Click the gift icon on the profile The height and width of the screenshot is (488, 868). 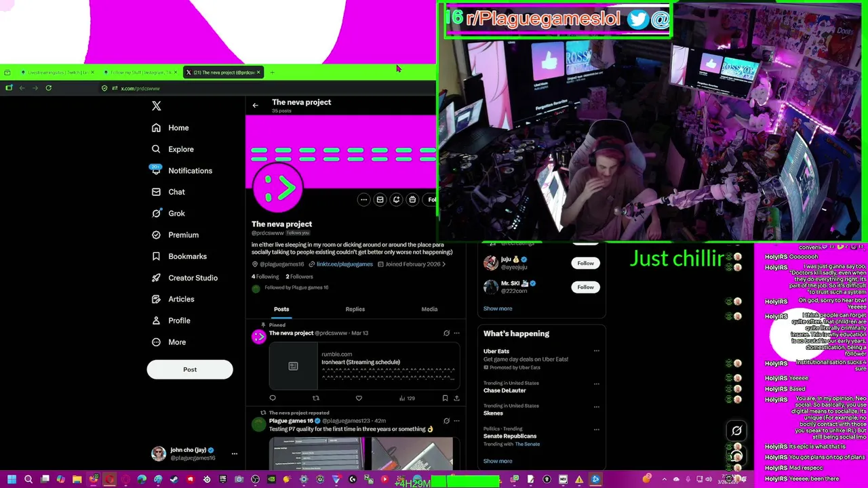click(x=412, y=199)
